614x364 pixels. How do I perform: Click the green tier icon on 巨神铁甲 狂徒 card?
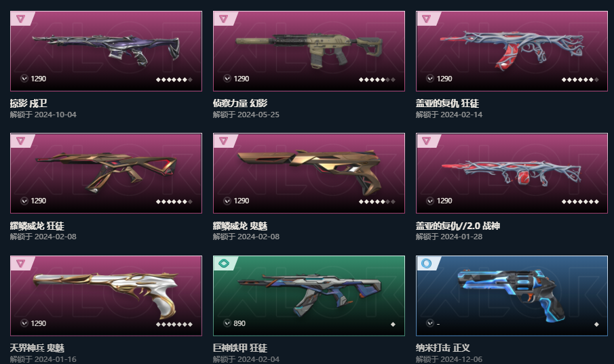[x=224, y=264]
